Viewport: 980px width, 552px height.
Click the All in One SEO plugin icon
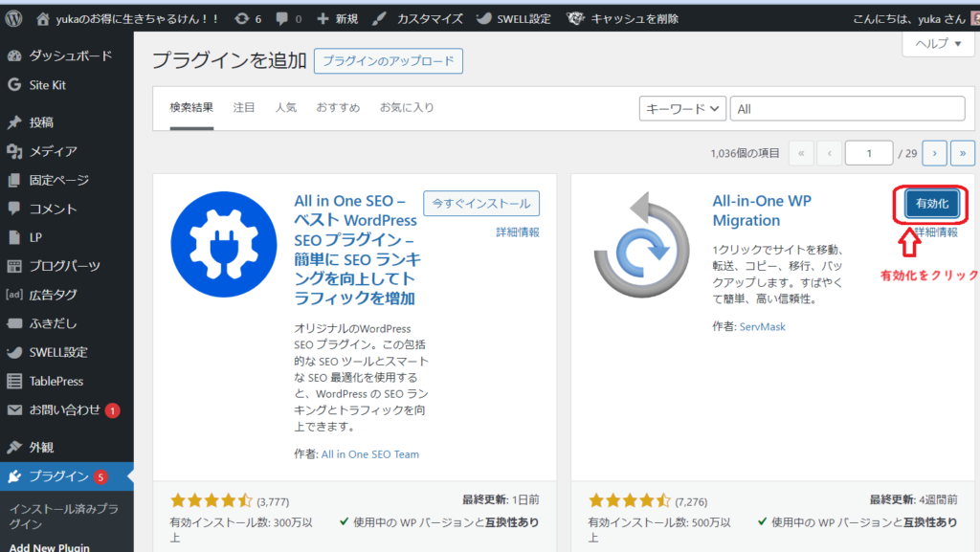click(x=223, y=243)
